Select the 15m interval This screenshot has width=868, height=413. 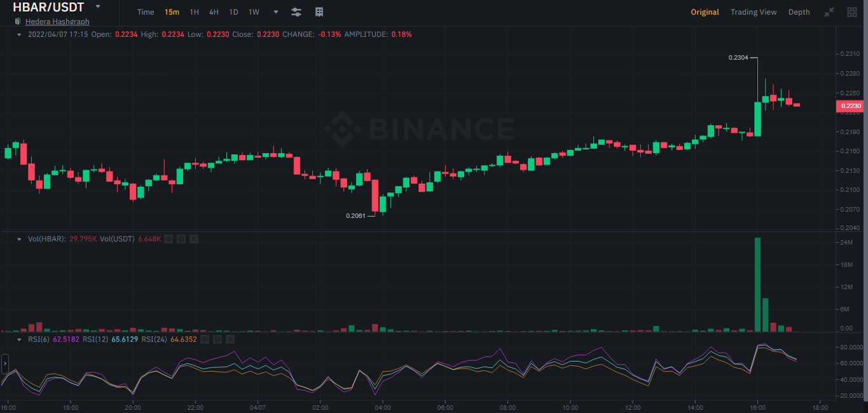[172, 12]
